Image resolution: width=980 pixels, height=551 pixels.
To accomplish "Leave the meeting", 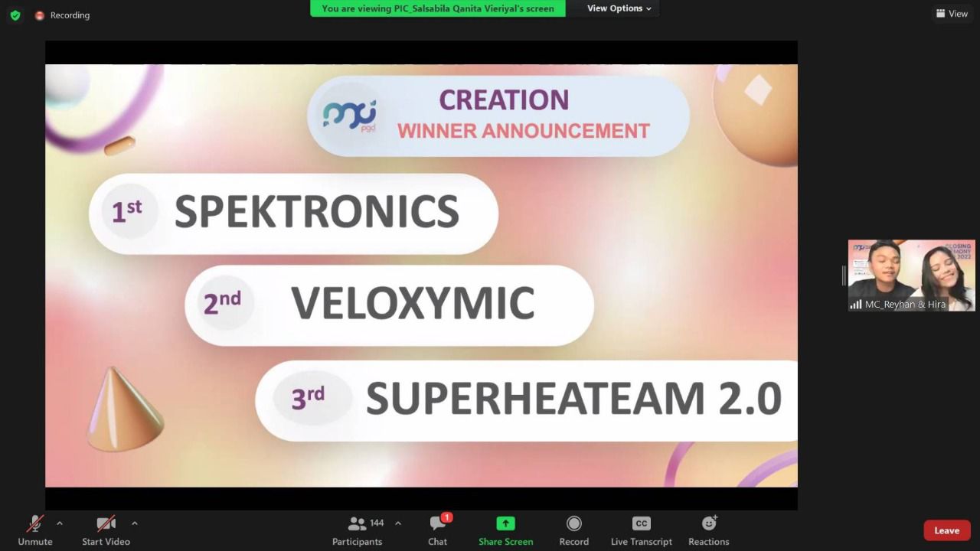I will coord(946,530).
